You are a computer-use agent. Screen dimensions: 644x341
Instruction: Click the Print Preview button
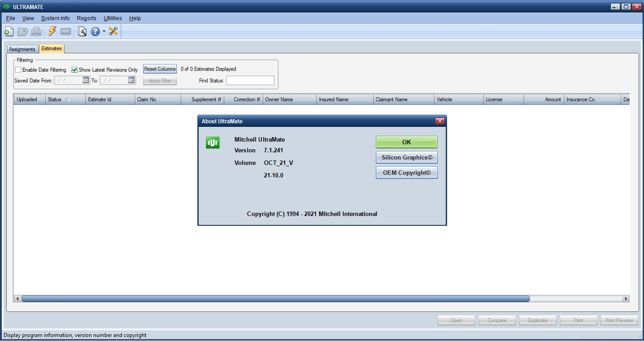point(619,320)
